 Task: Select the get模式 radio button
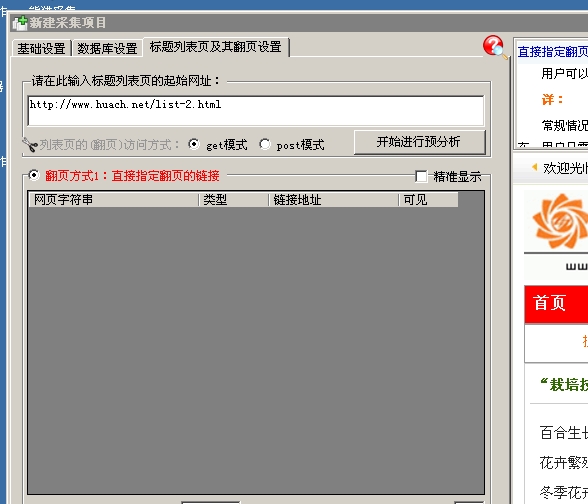194,144
